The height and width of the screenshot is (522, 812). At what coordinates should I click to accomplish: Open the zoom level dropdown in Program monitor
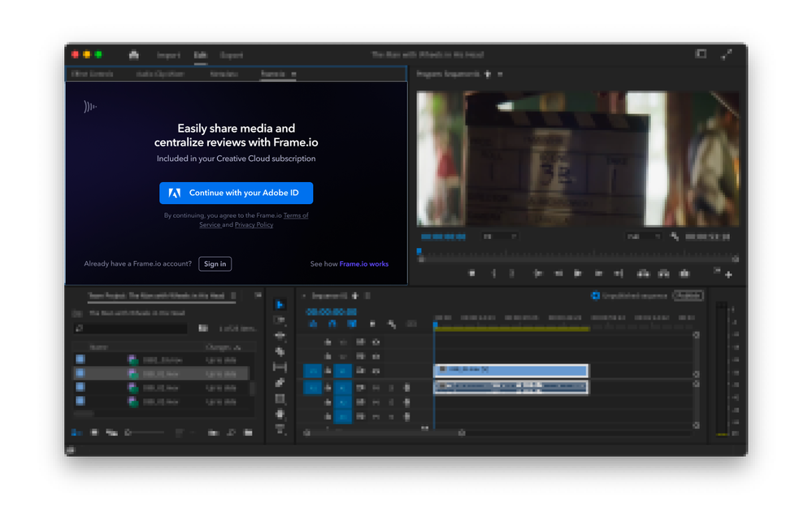[500, 237]
